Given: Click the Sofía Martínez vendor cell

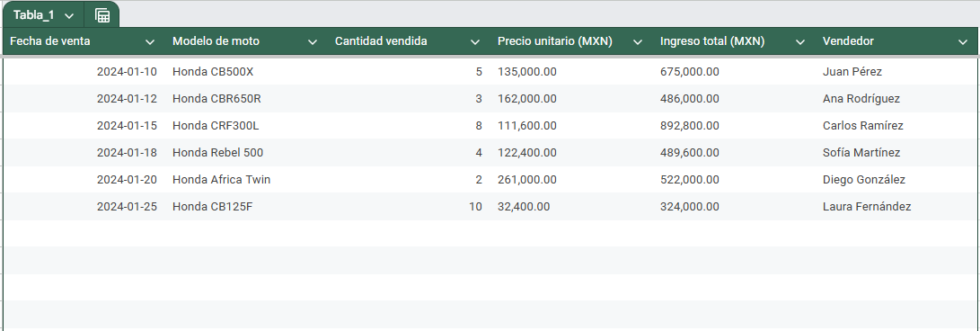Looking at the screenshot, I should click(x=898, y=153).
